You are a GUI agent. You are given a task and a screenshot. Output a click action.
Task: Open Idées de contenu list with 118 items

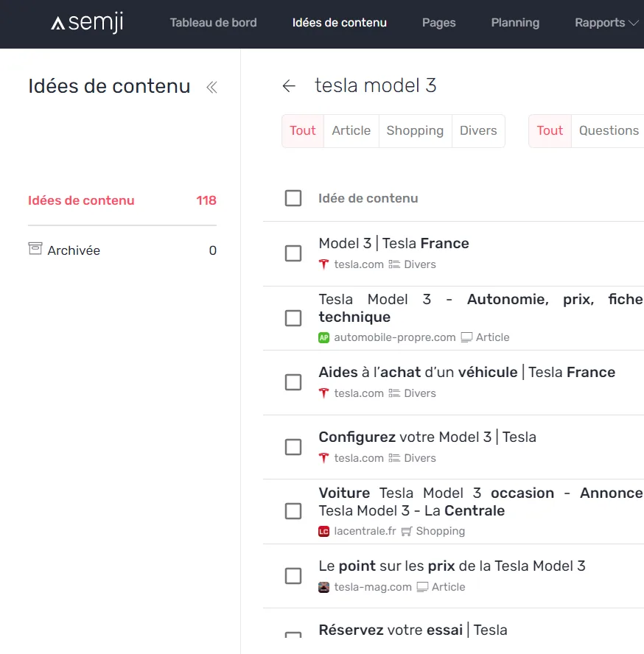[x=122, y=200]
